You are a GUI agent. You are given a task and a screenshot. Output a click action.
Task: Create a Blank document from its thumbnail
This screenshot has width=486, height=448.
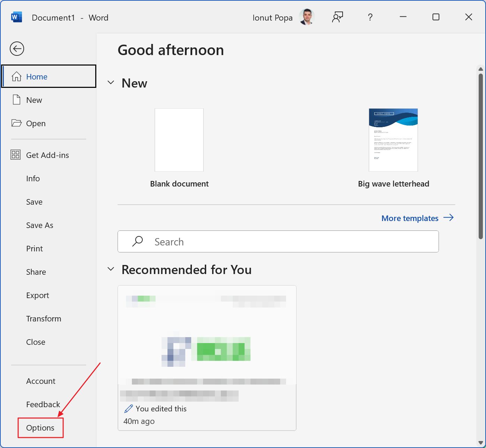click(179, 140)
